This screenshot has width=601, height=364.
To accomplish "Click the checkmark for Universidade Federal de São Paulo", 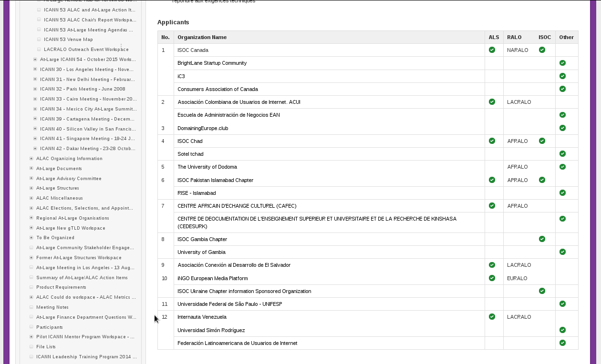I will [563, 303].
